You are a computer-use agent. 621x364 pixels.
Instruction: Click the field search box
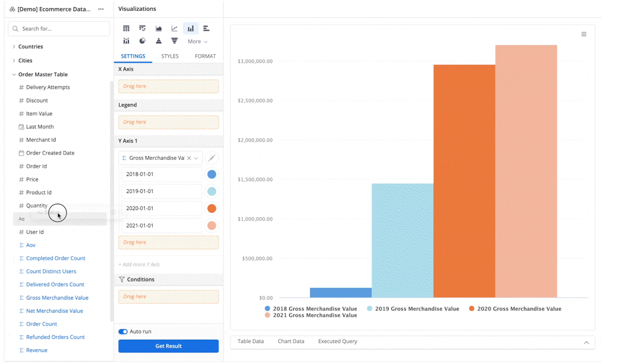(59, 29)
